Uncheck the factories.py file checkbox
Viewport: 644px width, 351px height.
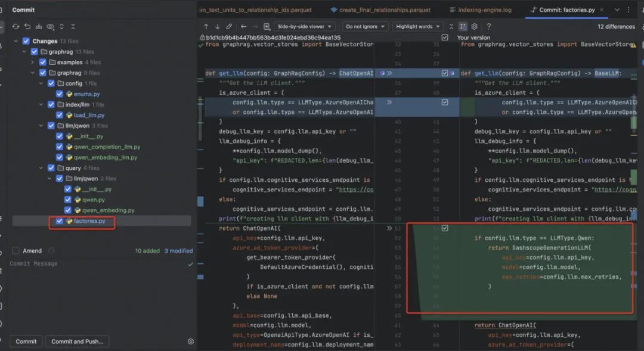coord(59,221)
